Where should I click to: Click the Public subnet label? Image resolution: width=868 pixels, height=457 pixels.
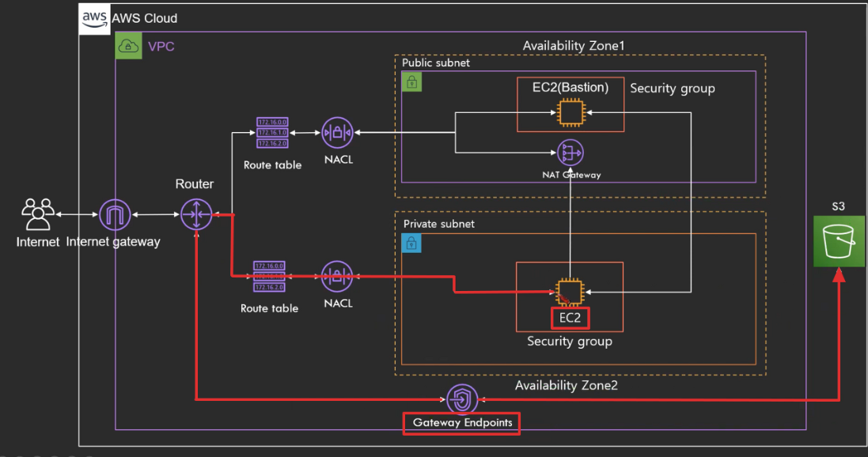(x=436, y=63)
